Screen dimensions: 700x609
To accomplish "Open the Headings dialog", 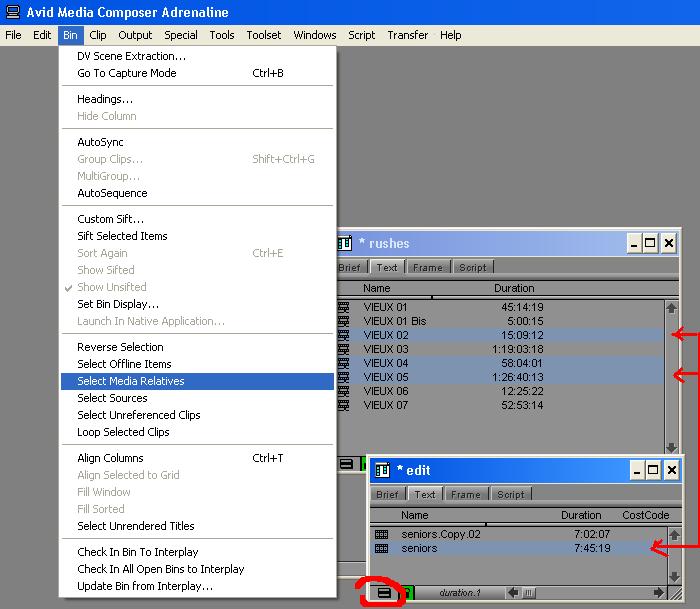I will click(x=197, y=99).
